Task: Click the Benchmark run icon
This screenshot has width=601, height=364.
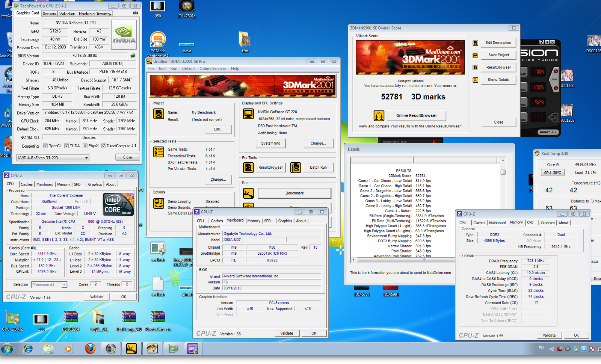Action: click(248, 193)
